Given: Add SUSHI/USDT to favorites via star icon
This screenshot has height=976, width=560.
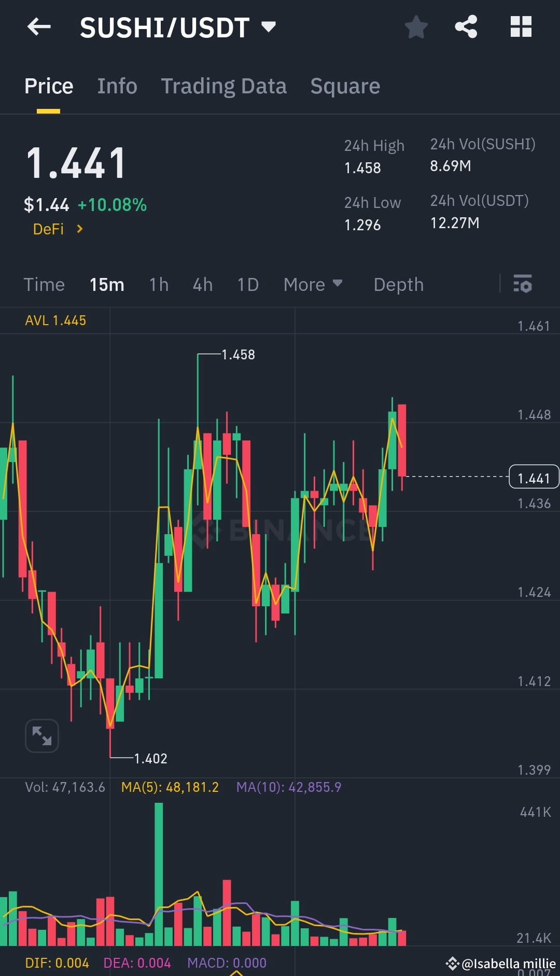Looking at the screenshot, I should coord(416,27).
